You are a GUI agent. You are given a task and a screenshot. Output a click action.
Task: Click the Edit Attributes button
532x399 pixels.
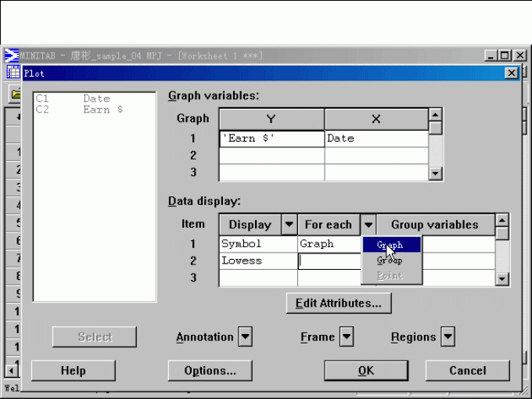pyautogui.click(x=339, y=302)
